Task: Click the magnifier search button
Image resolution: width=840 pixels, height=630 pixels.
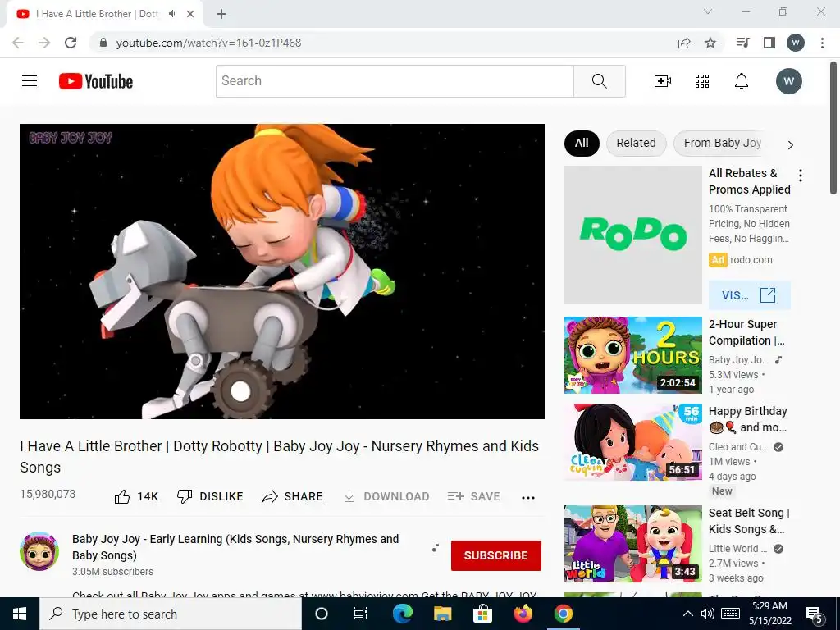Action: tap(600, 81)
